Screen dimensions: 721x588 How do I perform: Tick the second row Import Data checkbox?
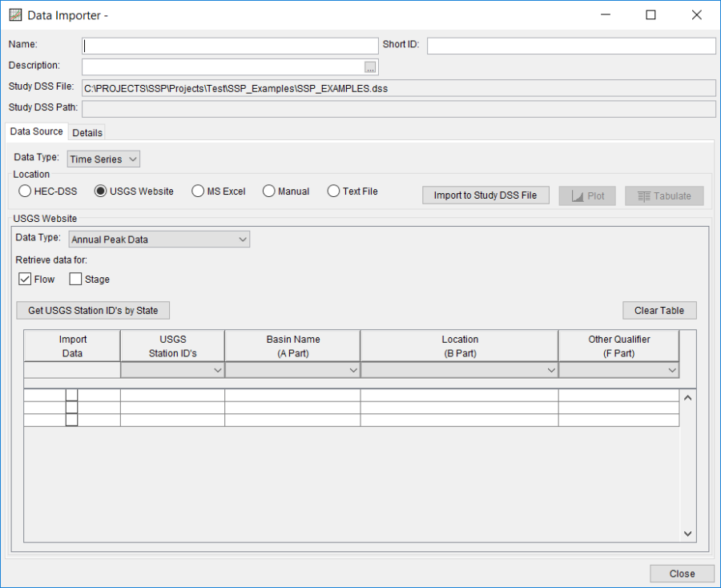[72, 407]
